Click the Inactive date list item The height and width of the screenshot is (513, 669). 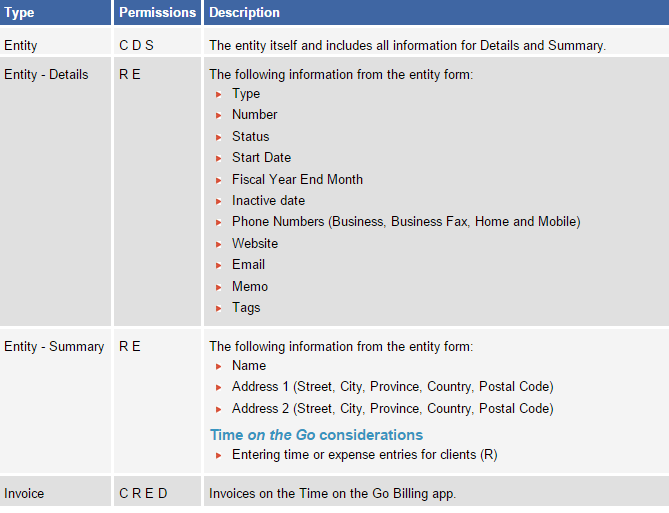pyautogui.click(x=268, y=201)
